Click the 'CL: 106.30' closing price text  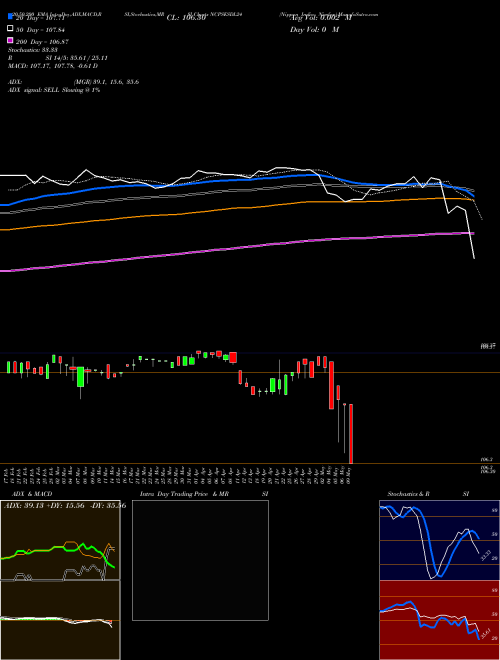(186, 18)
